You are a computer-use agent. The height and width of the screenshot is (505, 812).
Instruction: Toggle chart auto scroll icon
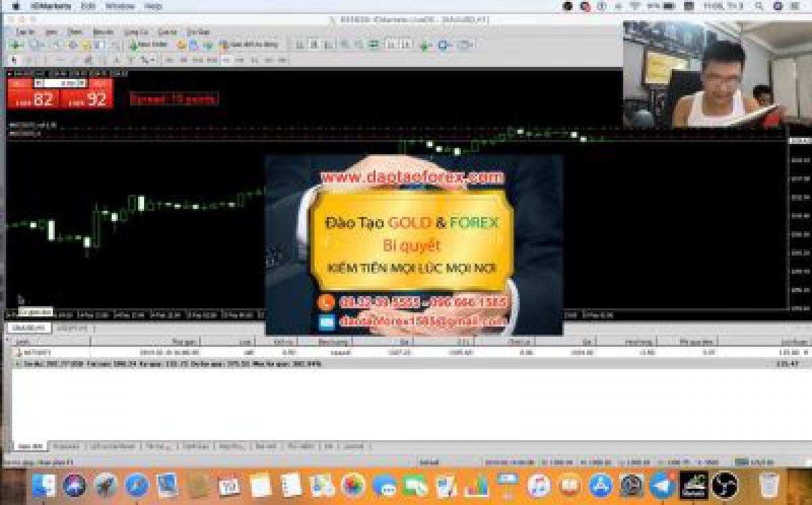391,45
